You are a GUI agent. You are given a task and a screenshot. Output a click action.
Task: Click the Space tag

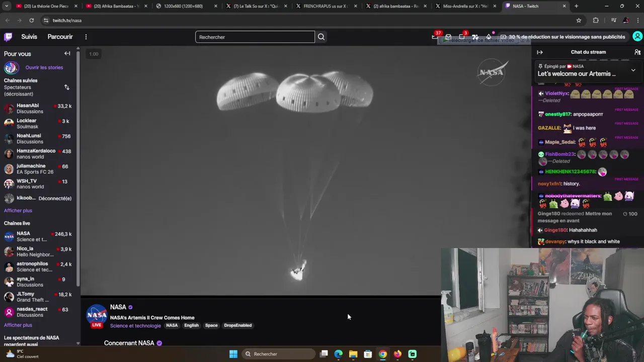211,325
